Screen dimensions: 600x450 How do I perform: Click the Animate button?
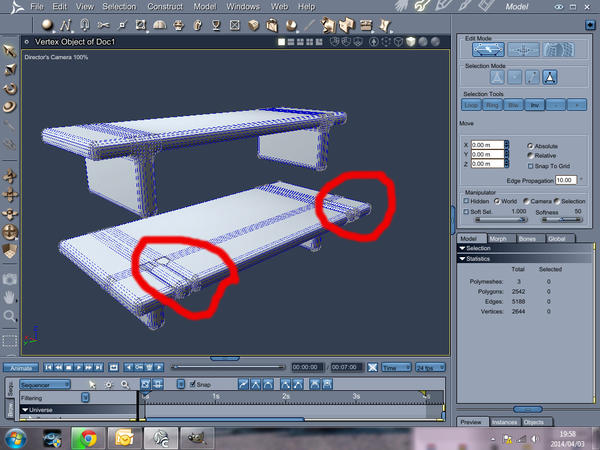pos(21,368)
